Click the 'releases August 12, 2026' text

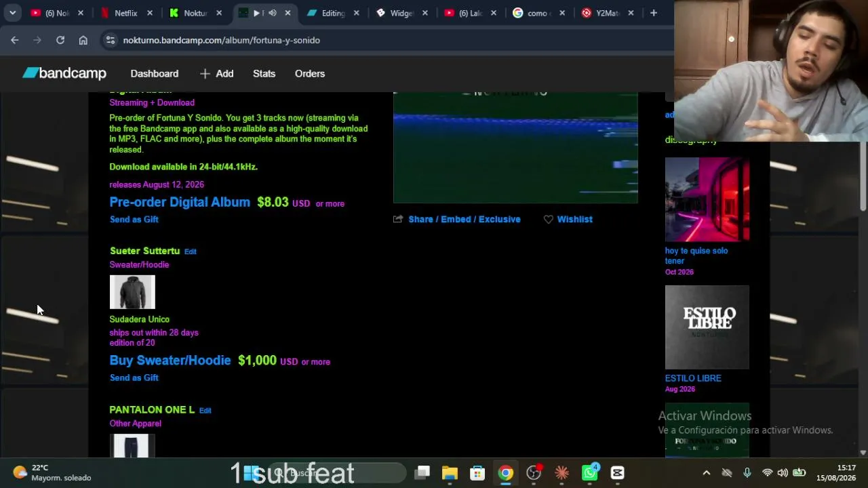[x=157, y=184]
